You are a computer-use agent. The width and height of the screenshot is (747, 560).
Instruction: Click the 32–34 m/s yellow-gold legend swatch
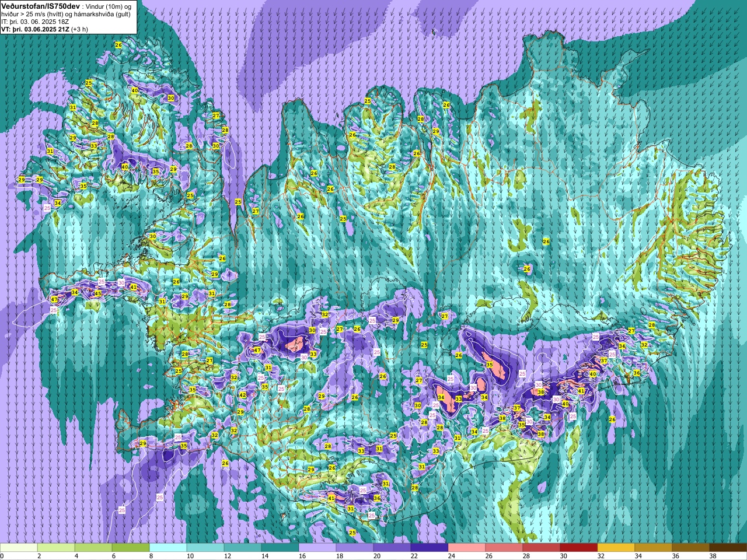pos(616,548)
